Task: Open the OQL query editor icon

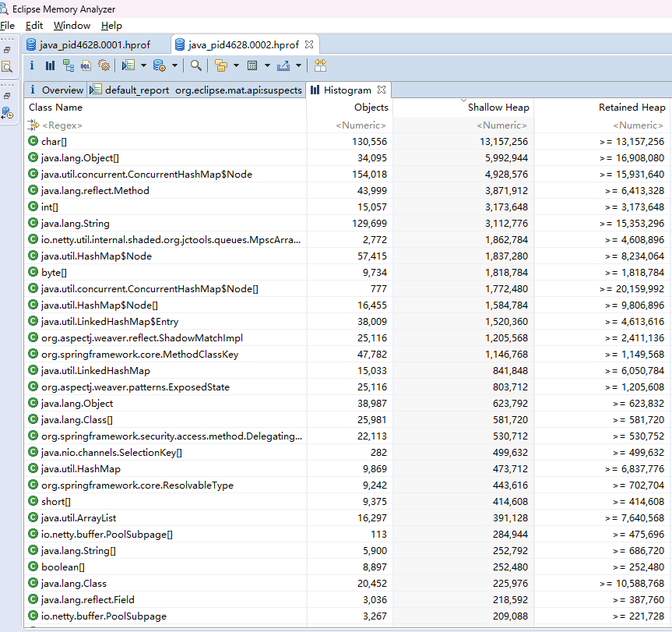Action: 86,65
